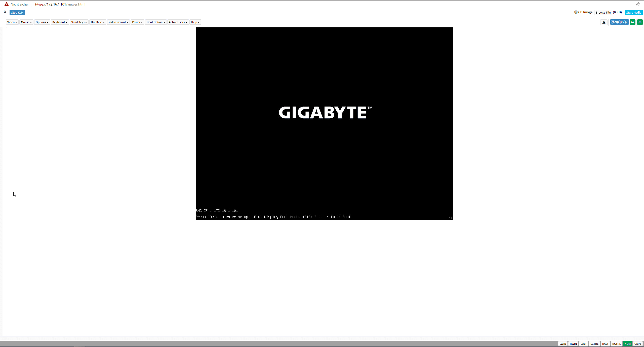Click the Start Media button

[x=633, y=13]
